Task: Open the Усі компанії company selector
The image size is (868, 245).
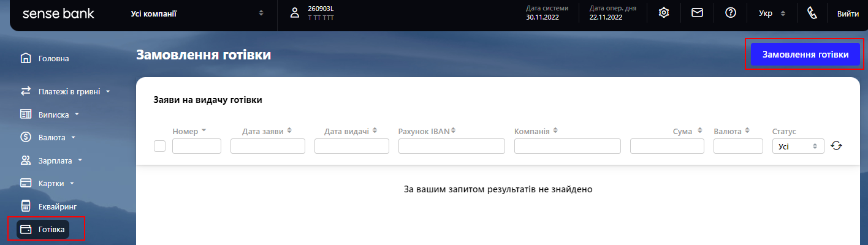Action: pos(197,13)
